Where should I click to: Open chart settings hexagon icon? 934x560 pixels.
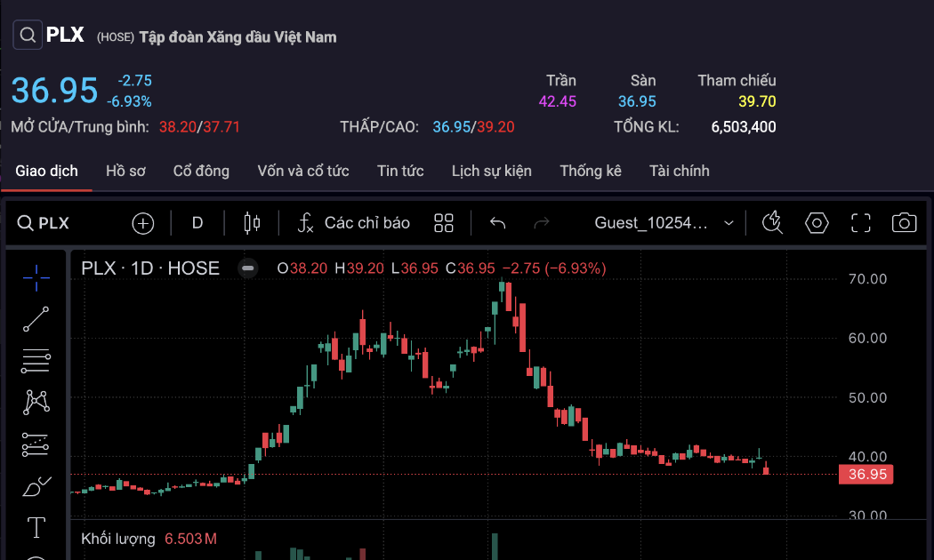pos(817,223)
